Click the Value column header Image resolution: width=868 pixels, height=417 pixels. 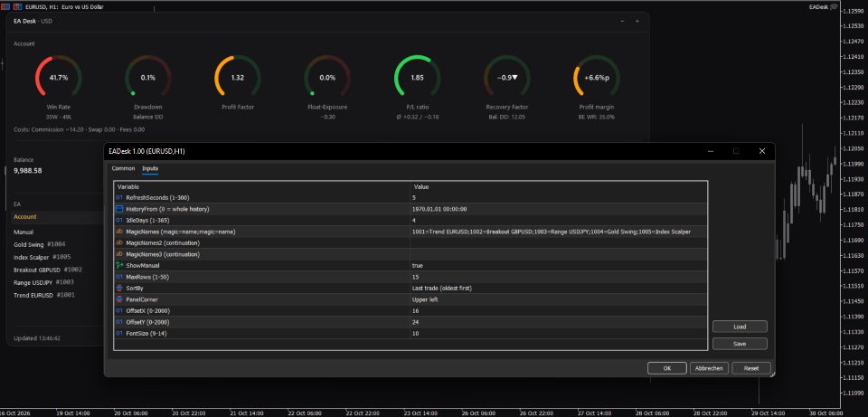(558, 187)
